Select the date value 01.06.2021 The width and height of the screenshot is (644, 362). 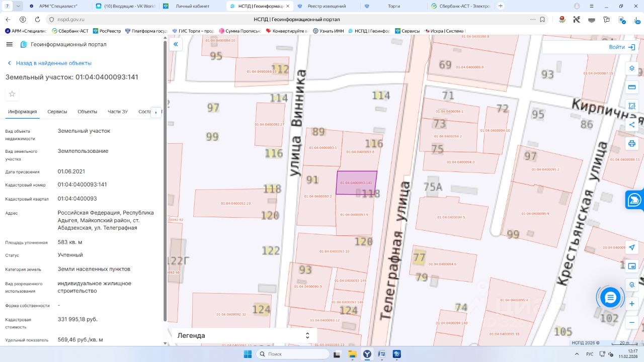[71, 171]
